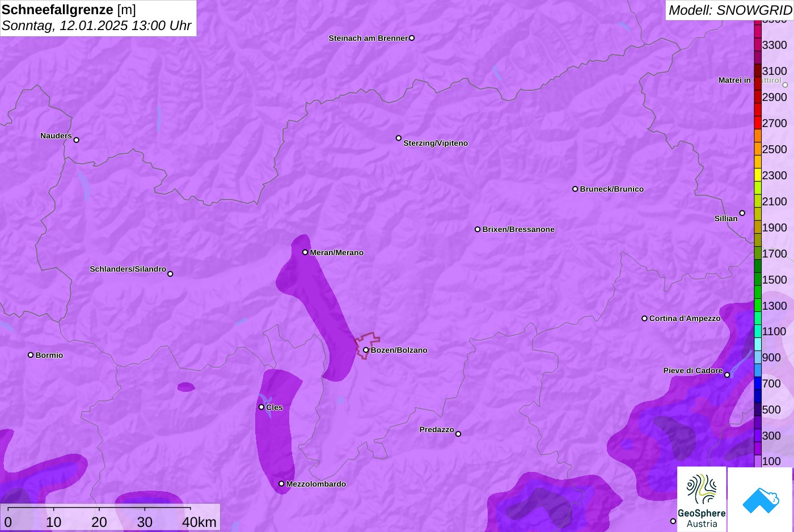Select the "Pieve di Cadore" label
Screen dimensions: 794x532
pyautogui.click(x=693, y=370)
